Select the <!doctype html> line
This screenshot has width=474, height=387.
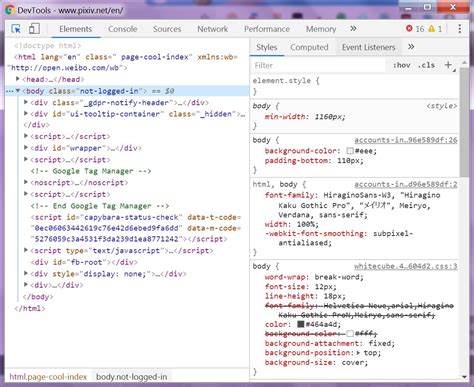(x=48, y=45)
